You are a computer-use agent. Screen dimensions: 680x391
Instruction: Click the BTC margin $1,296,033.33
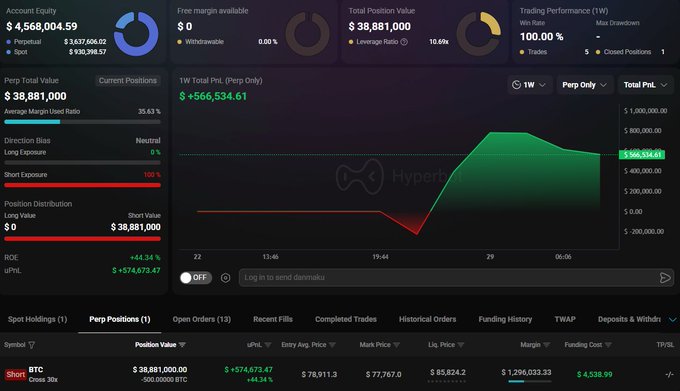click(526, 372)
